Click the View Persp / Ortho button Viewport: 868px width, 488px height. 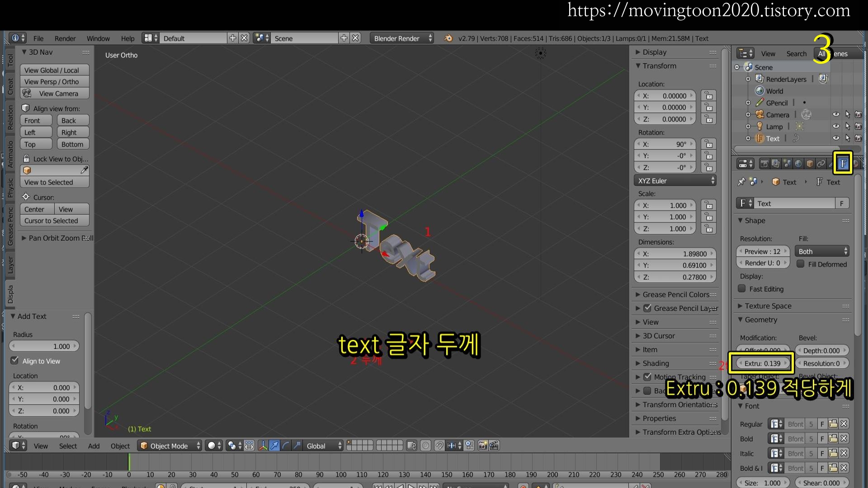pos(54,82)
